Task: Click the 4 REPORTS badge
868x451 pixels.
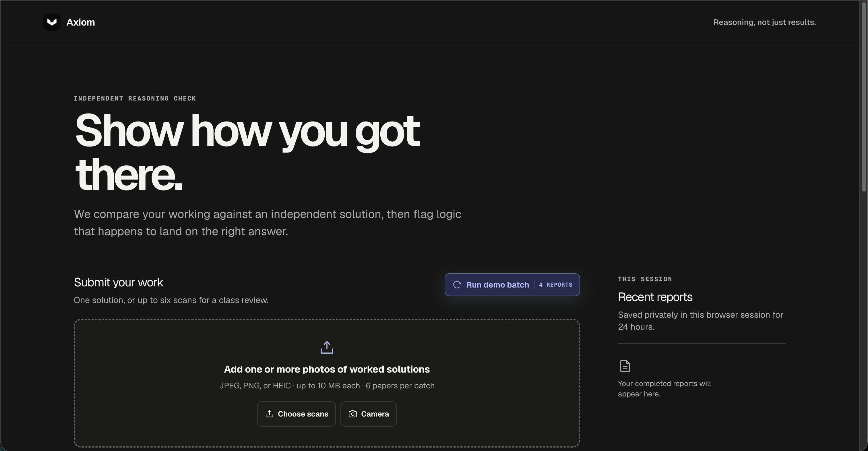Action: [x=555, y=285]
